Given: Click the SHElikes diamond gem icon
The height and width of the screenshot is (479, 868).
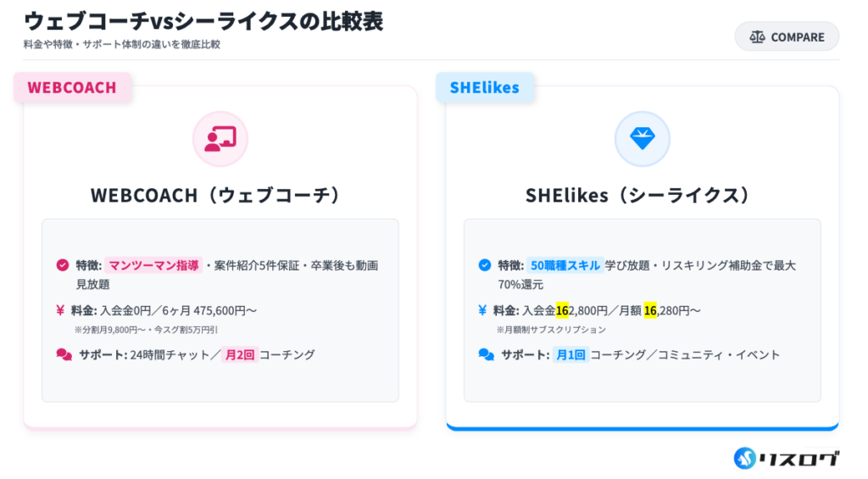Looking at the screenshot, I should tap(642, 138).
